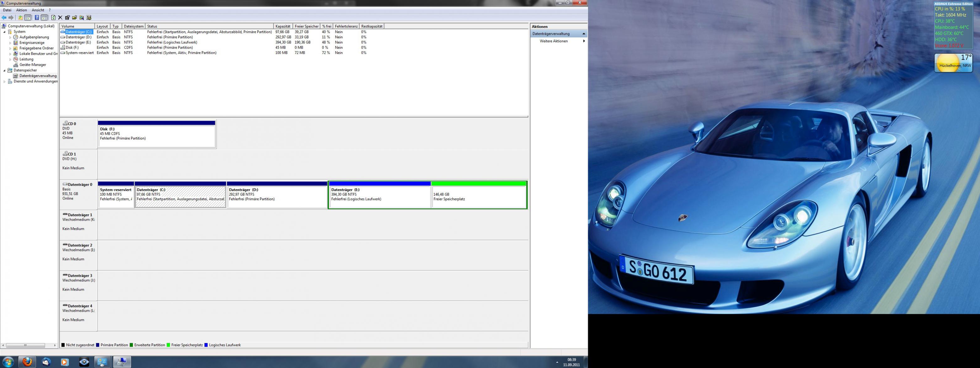Click the blue question mark Help icon
980x368 pixels.
(x=37, y=18)
